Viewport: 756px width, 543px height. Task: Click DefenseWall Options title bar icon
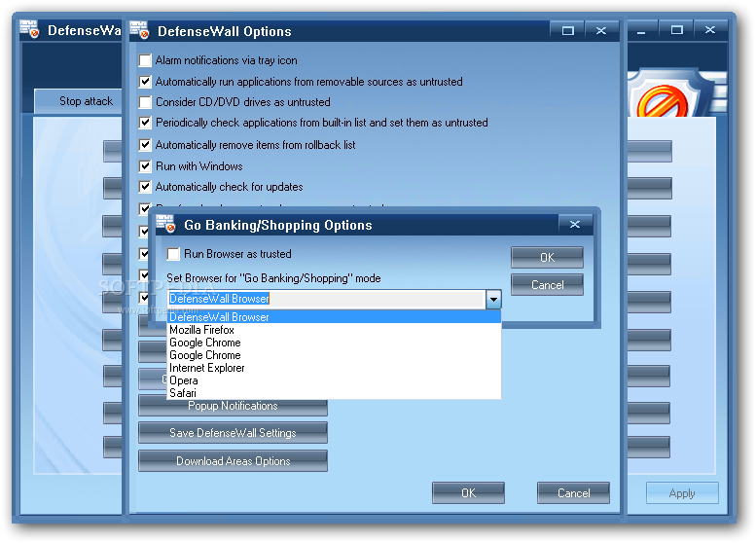click(x=140, y=31)
